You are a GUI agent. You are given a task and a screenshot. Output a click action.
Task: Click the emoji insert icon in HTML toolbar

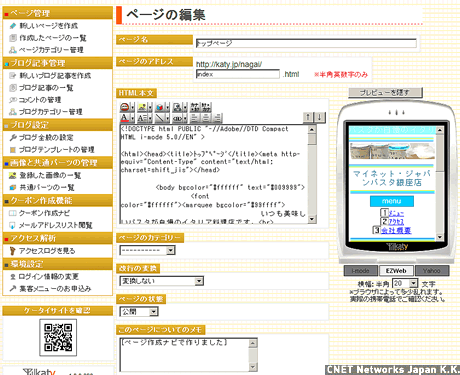125,107
